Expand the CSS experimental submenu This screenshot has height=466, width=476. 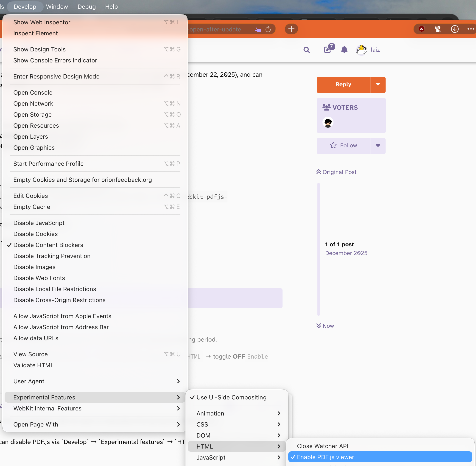237,424
